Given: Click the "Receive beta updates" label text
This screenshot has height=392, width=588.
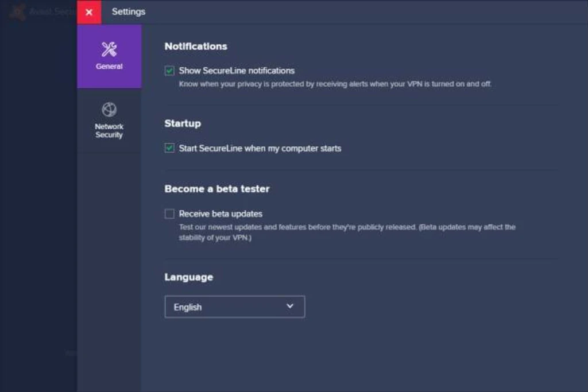Looking at the screenshot, I should [220, 214].
